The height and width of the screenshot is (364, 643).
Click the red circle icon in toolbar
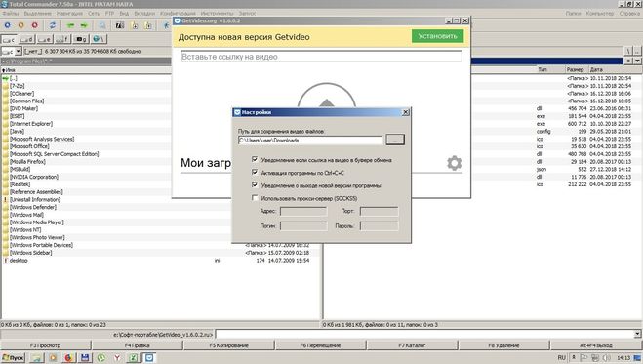pos(35,25)
